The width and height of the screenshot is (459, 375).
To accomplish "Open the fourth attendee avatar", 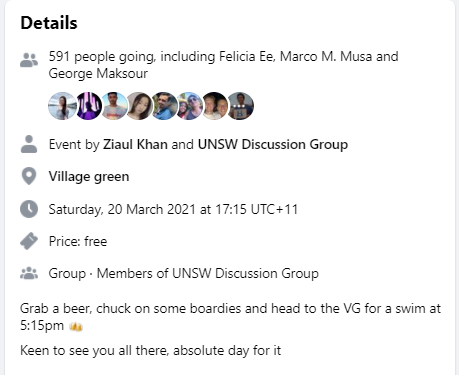I will point(139,106).
